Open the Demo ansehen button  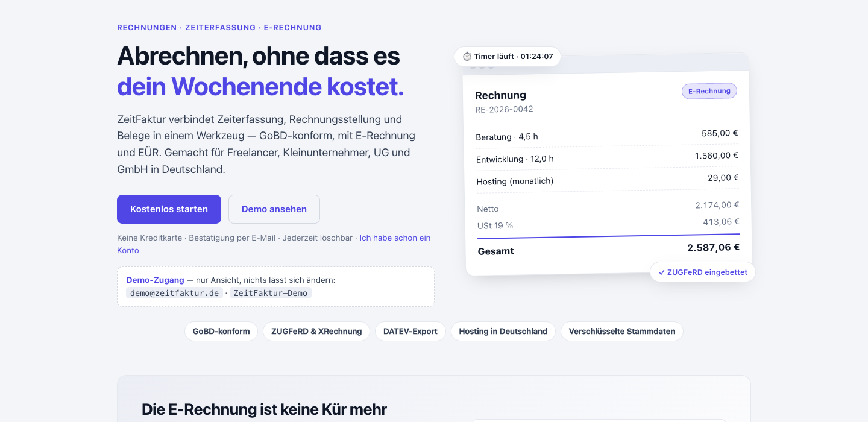(274, 209)
